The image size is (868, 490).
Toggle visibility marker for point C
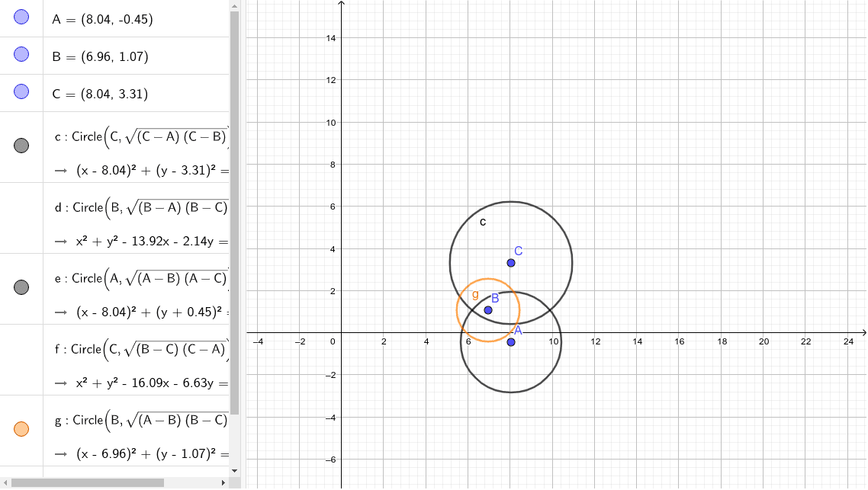pos(21,91)
